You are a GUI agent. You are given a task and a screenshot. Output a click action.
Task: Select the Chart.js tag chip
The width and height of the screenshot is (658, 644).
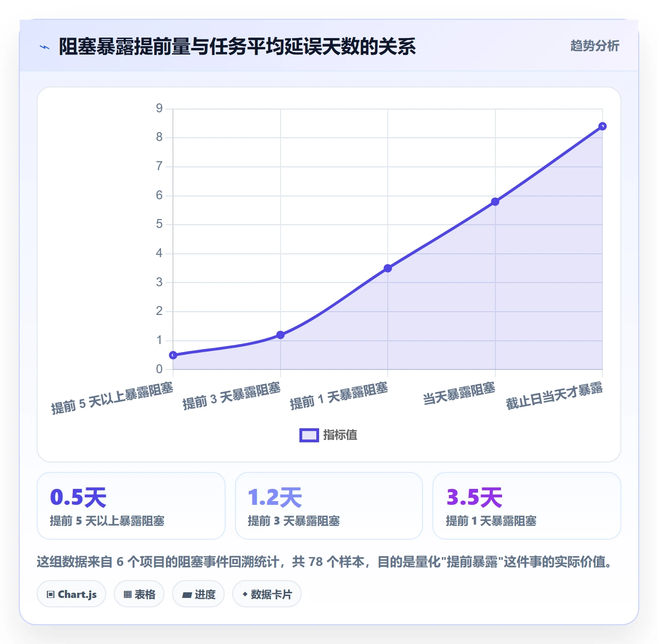[x=71, y=594]
